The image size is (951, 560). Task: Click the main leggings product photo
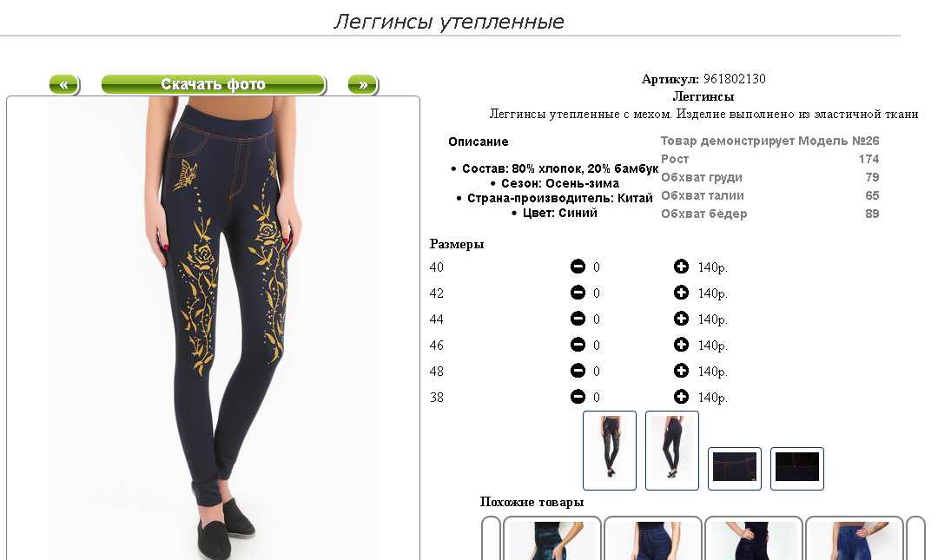pos(213,328)
